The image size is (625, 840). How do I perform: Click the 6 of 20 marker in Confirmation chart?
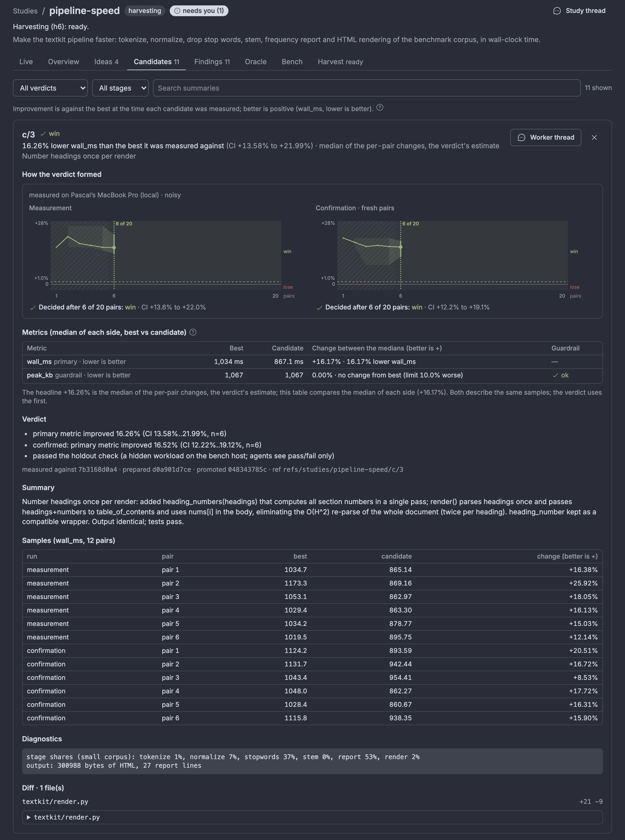[411, 224]
